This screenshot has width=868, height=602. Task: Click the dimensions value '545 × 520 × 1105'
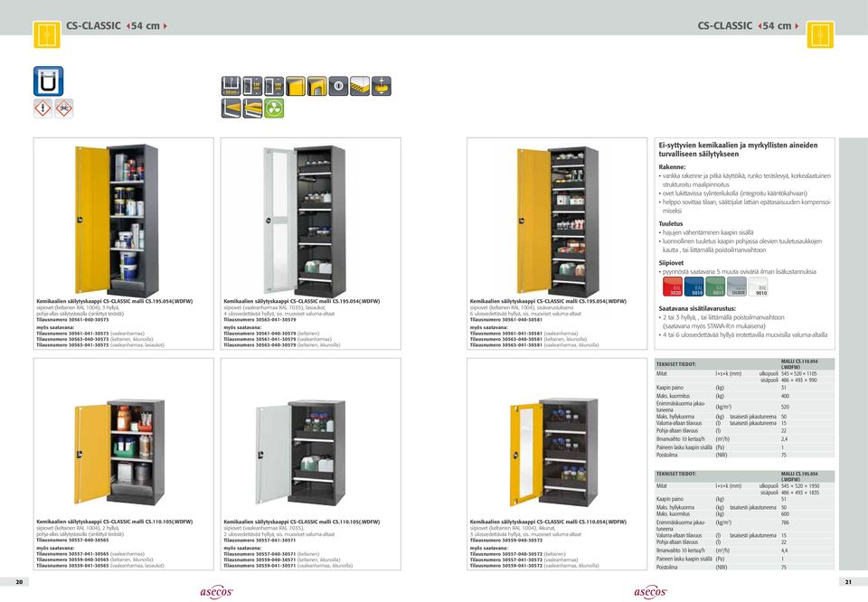[x=798, y=374]
